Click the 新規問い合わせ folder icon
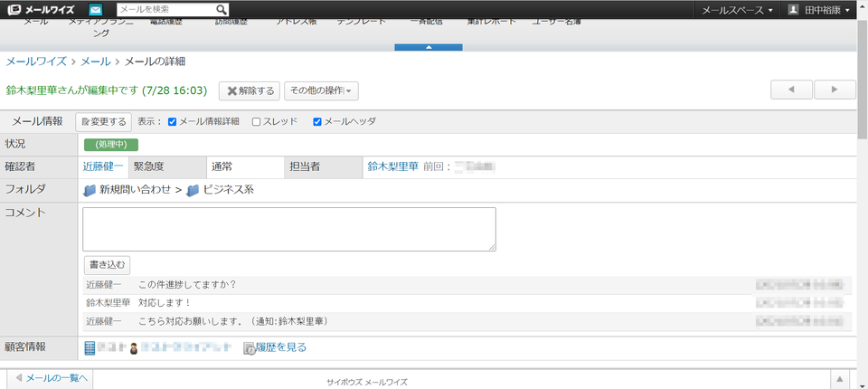This screenshot has height=389, width=868. (90, 190)
